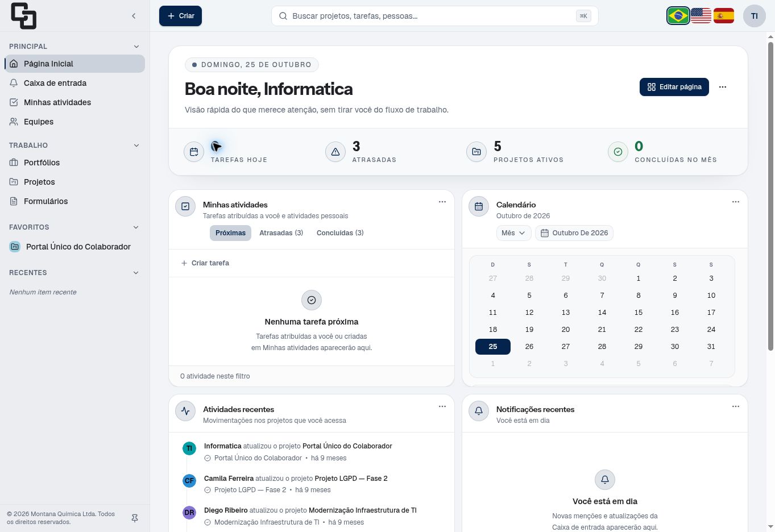Open Notificações recentes card options ellipsis
Viewport: 775px width, 532px height.
[x=736, y=406]
